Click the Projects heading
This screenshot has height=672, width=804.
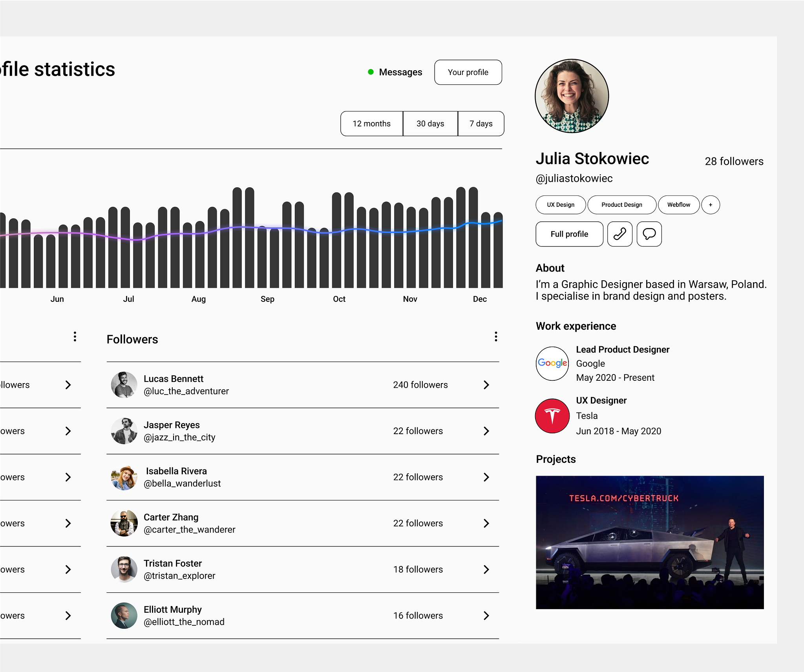(x=556, y=459)
